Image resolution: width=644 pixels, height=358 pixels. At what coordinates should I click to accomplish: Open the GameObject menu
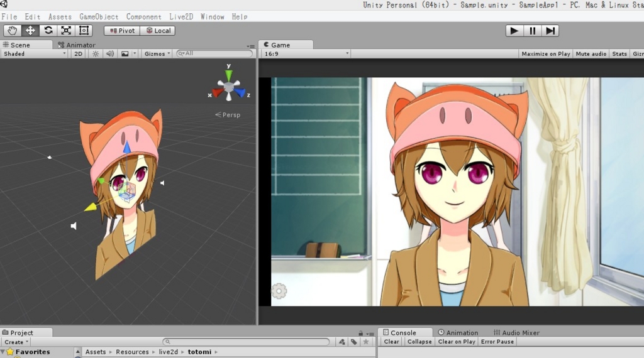(99, 17)
